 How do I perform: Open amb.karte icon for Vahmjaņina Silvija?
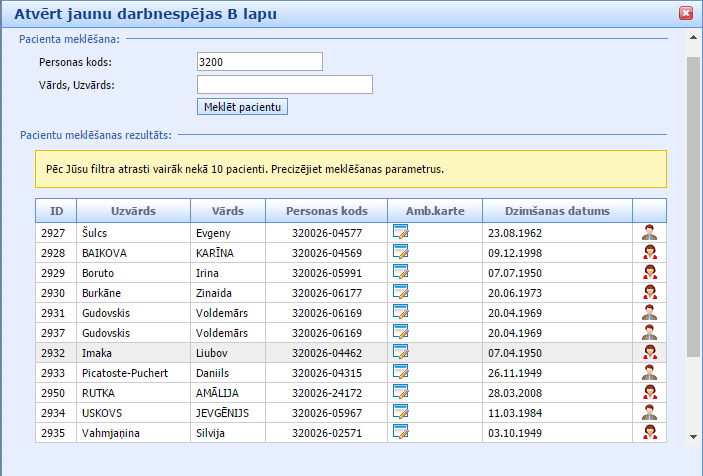click(401, 432)
